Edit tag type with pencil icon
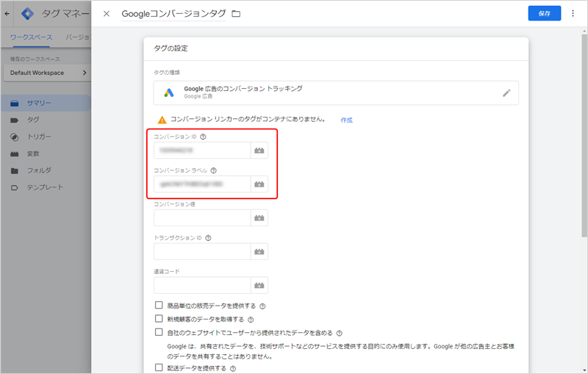 tap(506, 93)
